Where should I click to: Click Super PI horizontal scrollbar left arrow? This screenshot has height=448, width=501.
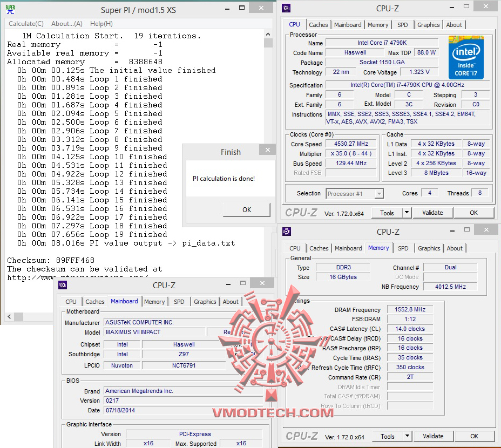(9, 317)
